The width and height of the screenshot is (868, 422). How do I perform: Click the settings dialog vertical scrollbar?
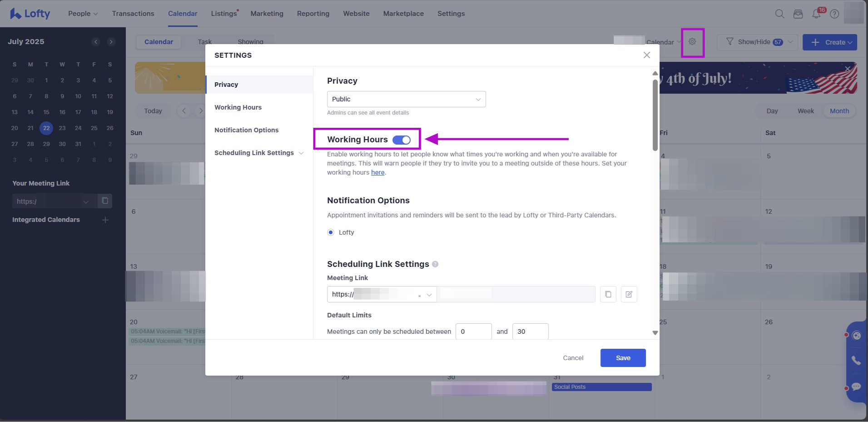(x=655, y=115)
